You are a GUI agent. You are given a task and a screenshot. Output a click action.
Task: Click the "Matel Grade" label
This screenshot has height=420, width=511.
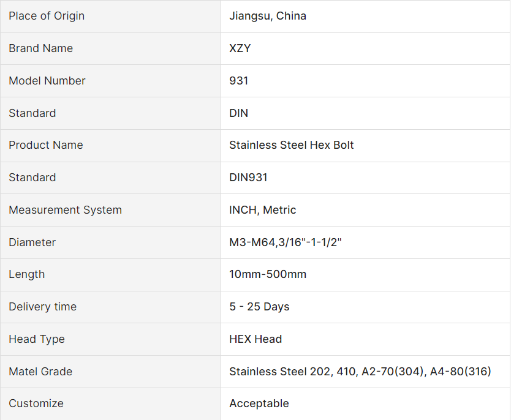[x=40, y=372]
